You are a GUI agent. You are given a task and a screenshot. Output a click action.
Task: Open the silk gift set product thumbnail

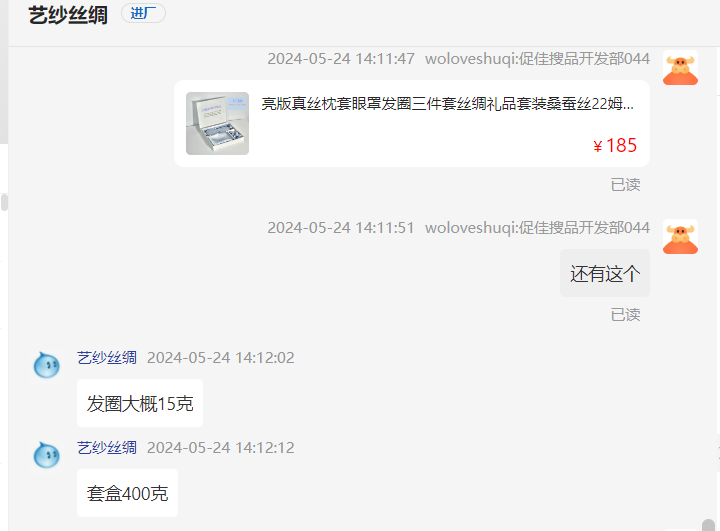point(217,123)
